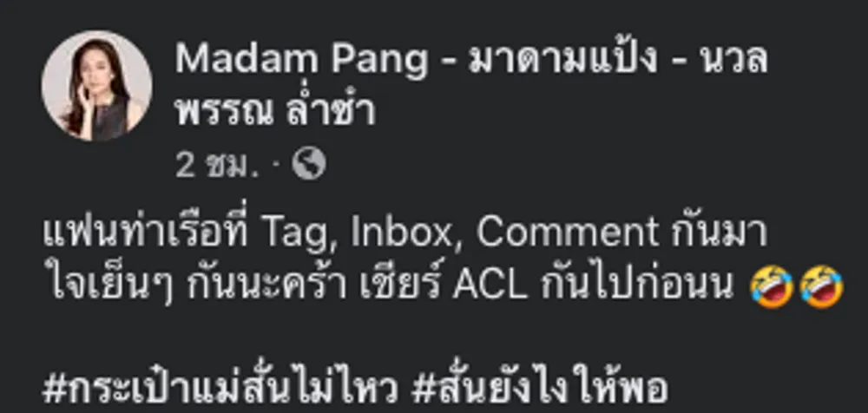Screen dimensions: 868x413
Task: Click the "2 ชม." post timestamp
Action: click(x=217, y=165)
